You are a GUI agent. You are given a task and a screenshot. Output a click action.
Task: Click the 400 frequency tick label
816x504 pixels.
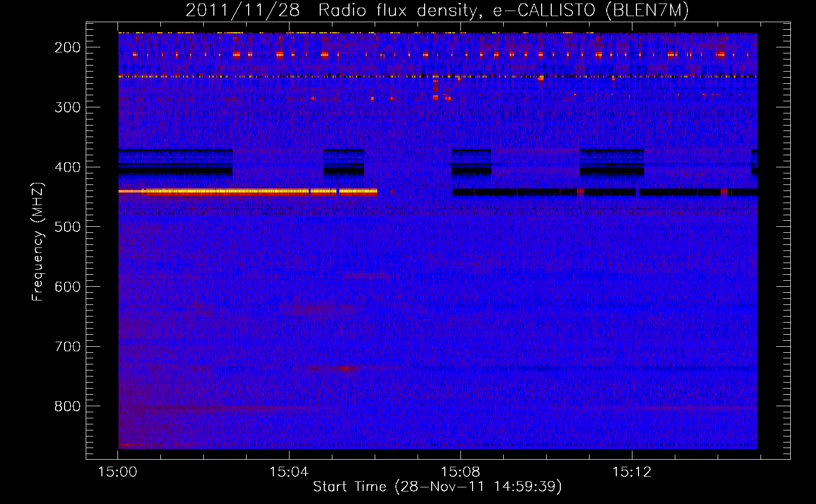point(68,167)
